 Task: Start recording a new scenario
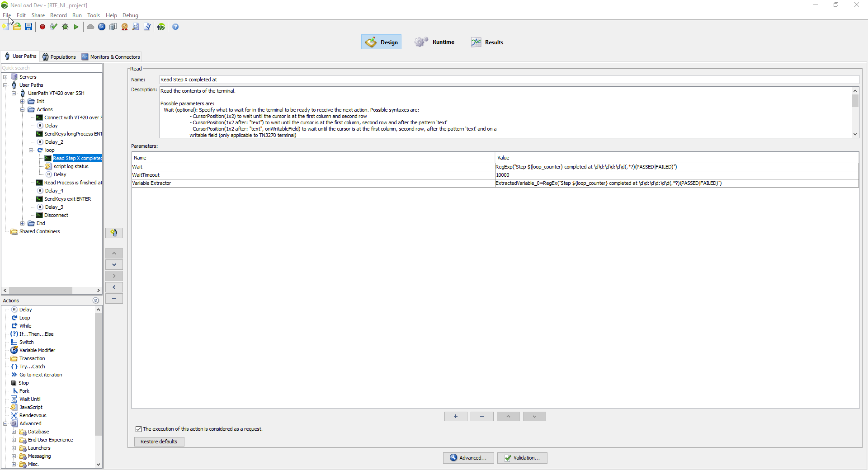click(x=42, y=27)
